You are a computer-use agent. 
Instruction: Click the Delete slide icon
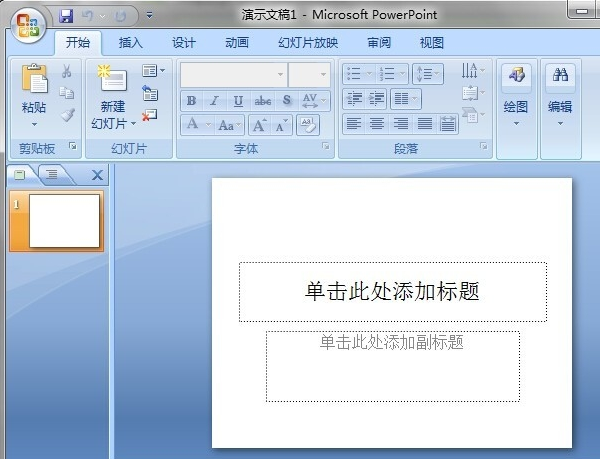click(x=149, y=115)
